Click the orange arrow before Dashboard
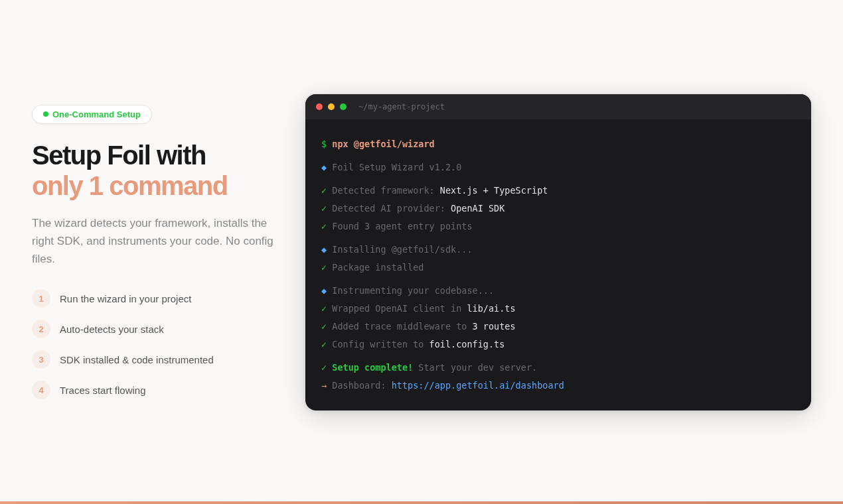The width and height of the screenshot is (843, 504). coord(324,385)
